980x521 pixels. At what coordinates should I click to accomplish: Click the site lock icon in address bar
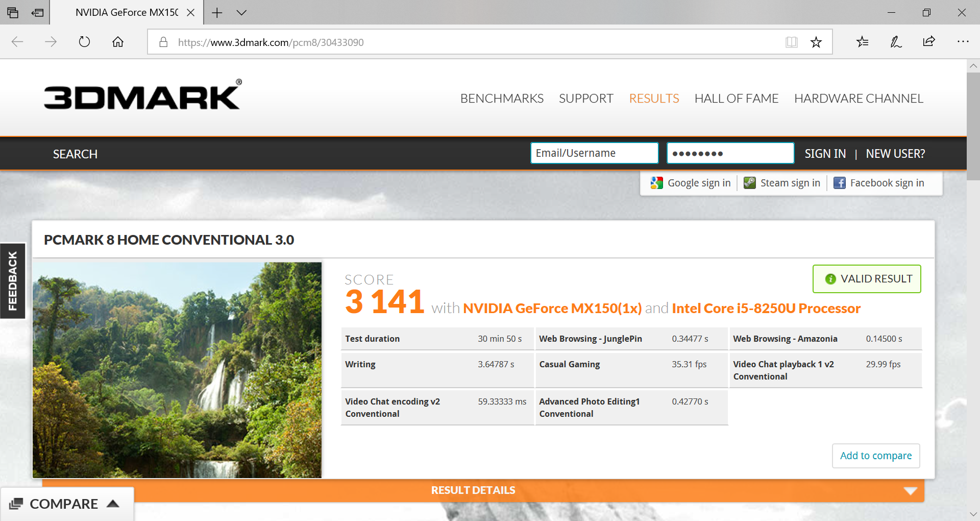pos(163,42)
